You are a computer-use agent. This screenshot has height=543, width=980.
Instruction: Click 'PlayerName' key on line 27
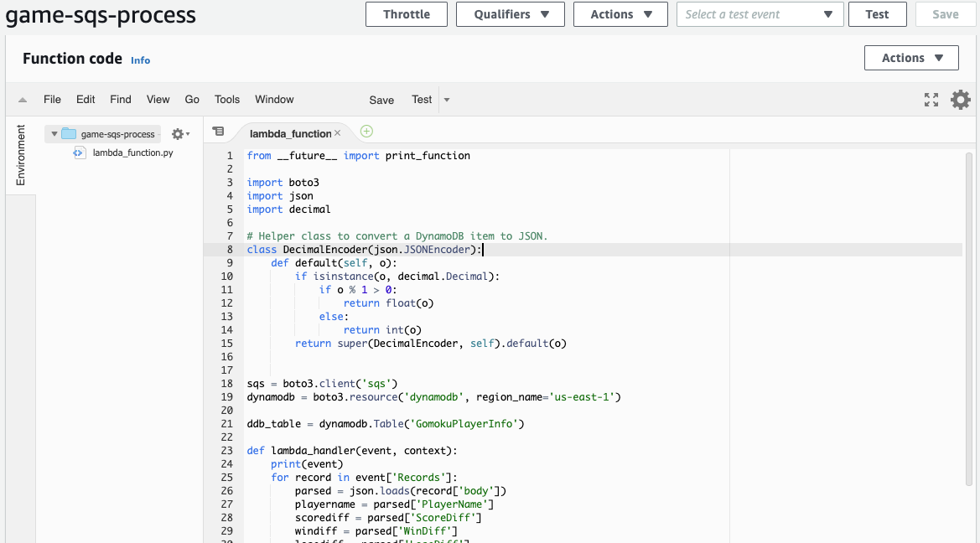(x=453, y=504)
